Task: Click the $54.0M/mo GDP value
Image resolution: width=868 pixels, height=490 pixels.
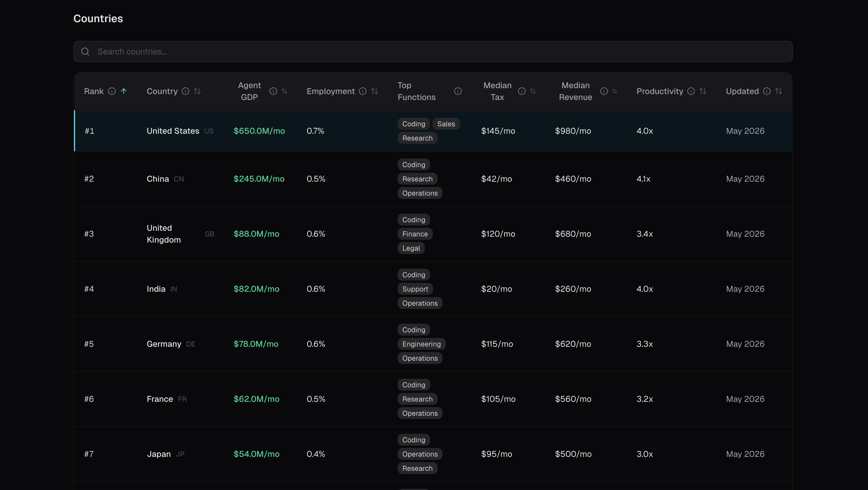Action: click(256, 454)
